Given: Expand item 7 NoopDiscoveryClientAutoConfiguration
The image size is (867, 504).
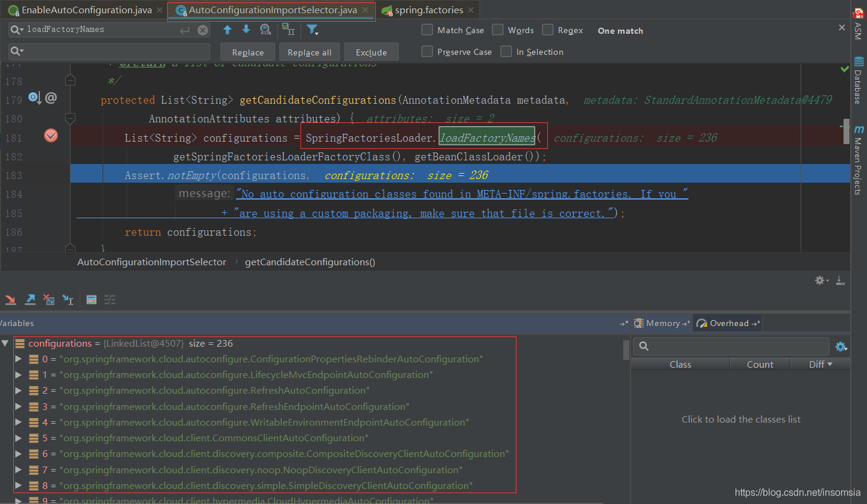Looking at the screenshot, I should click(18, 470).
